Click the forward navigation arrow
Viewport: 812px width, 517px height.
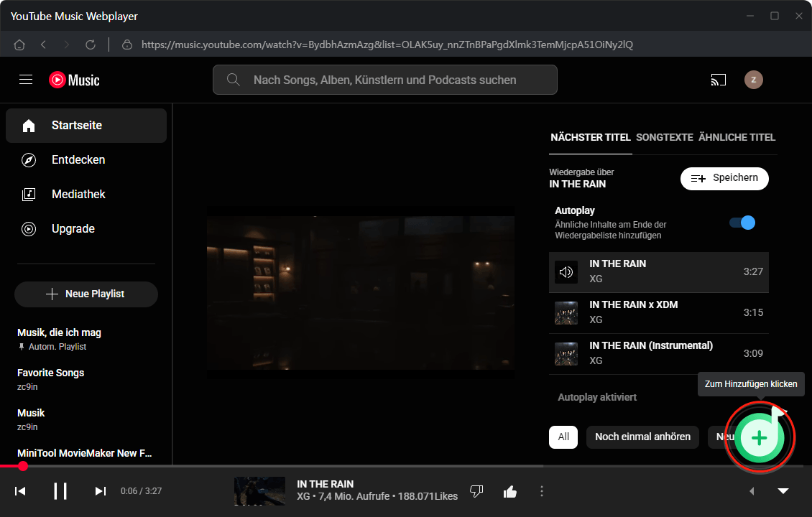pos(66,45)
